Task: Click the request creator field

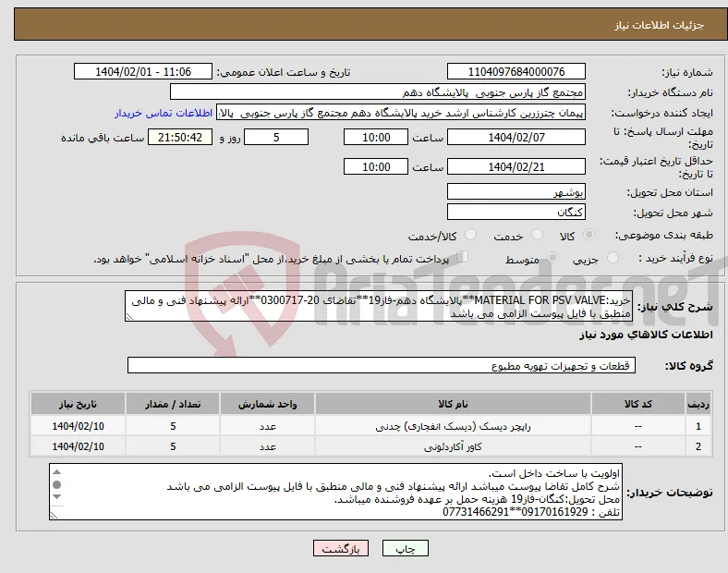Action: click(401, 113)
